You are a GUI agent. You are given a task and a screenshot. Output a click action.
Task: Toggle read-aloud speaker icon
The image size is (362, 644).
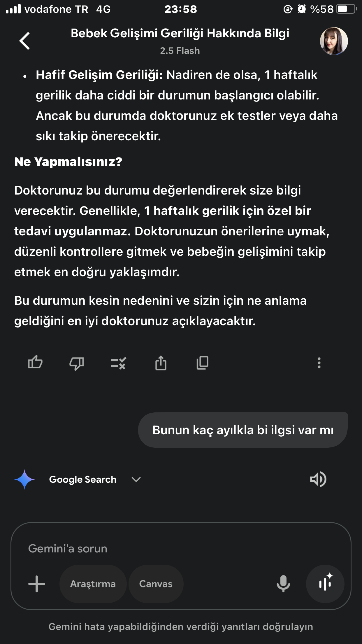[318, 479]
